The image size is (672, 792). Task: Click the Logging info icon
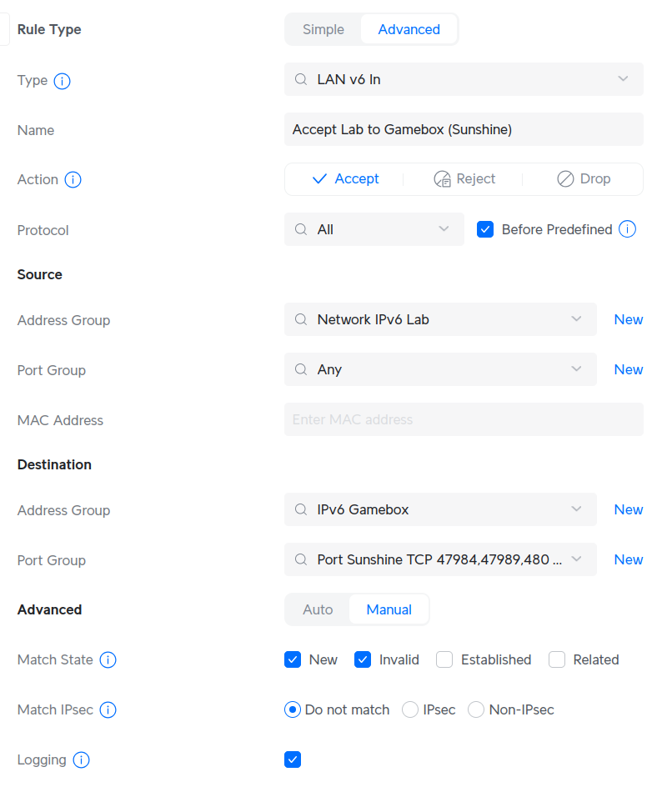tap(80, 759)
